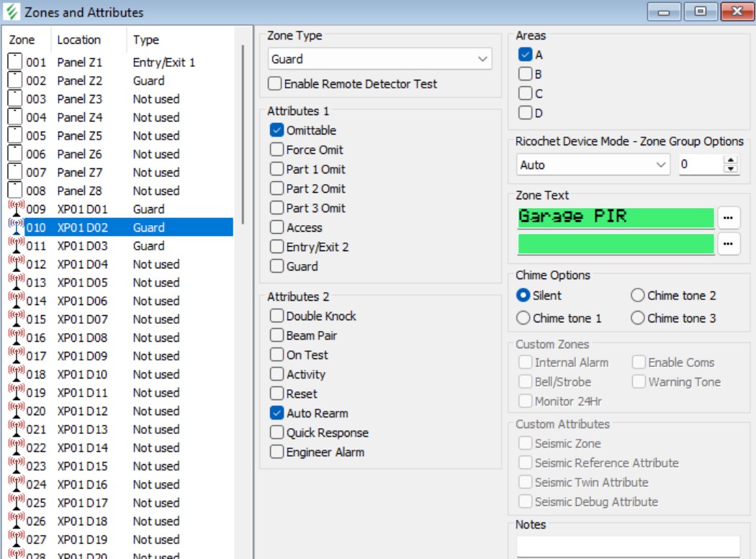Click the wired zone icon for zone 008
Image resolution: width=756 pixels, height=559 pixels.
click(x=15, y=191)
